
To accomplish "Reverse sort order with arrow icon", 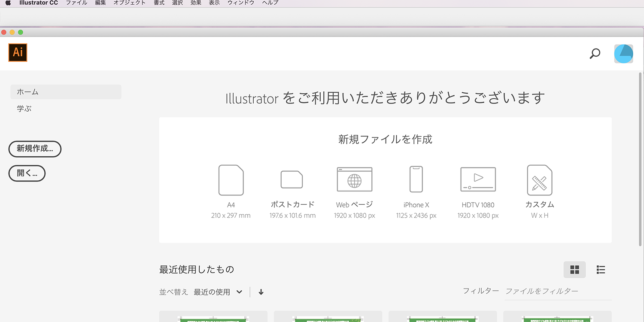I will [261, 292].
